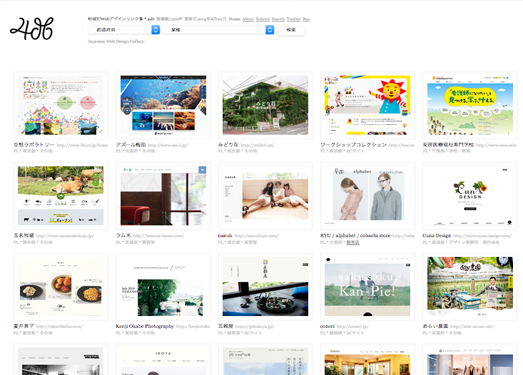This screenshot has width=523, height=375.
Task: Open the あらい農園 farm thumbnail
Action: point(470,287)
